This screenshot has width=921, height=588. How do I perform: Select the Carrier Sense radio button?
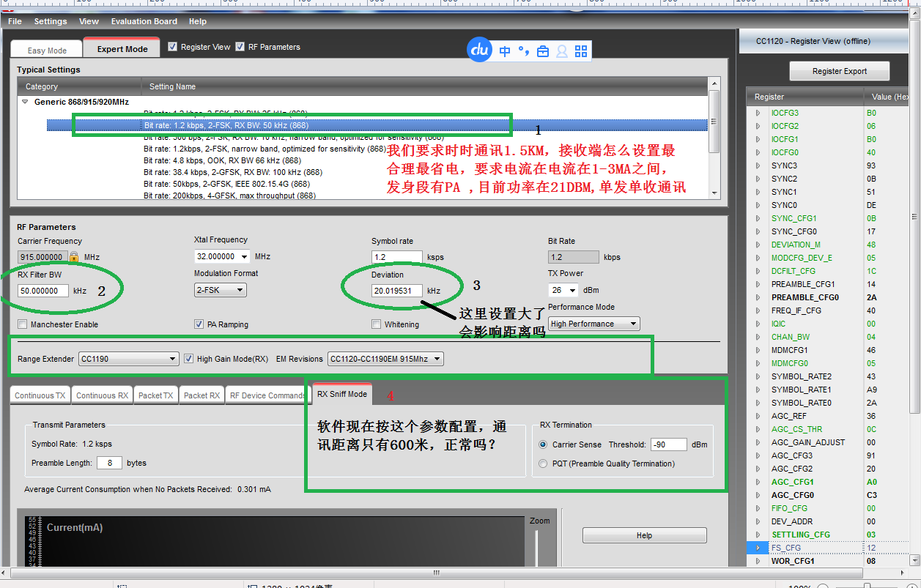pyautogui.click(x=543, y=444)
